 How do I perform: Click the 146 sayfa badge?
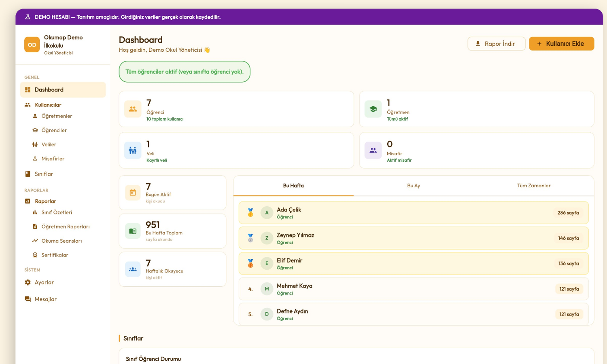(569, 238)
